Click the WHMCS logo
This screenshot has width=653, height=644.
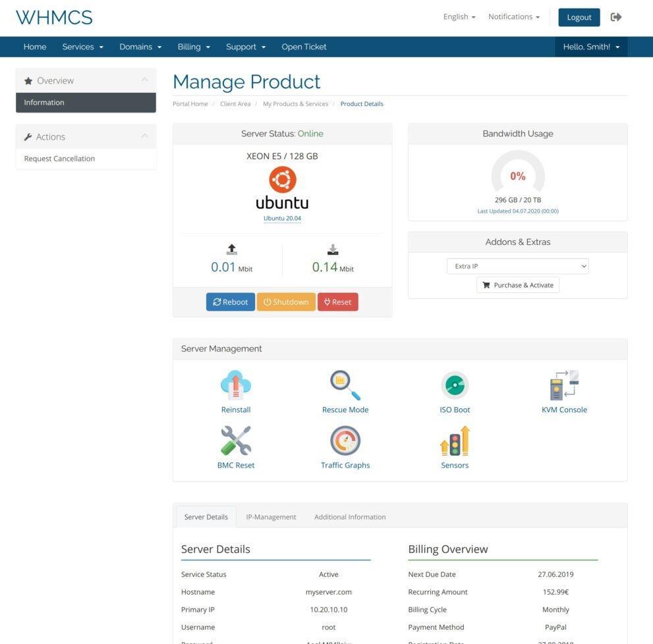pos(54,18)
